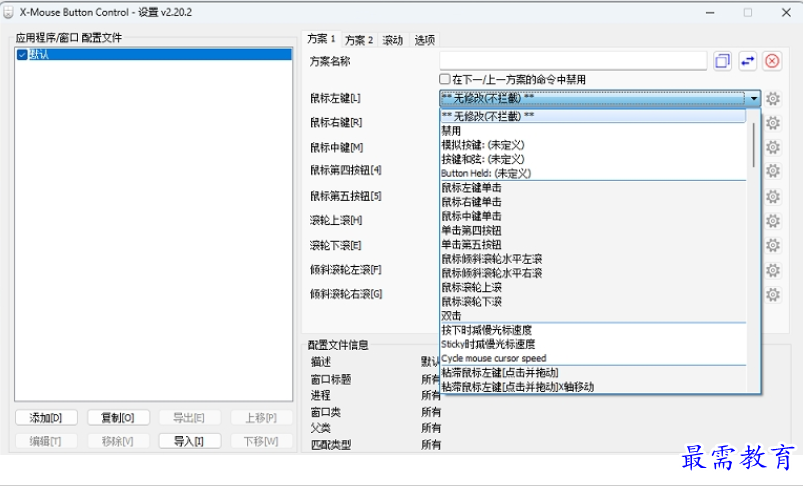Select Sticky时减慢光标速度 option

pos(593,344)
